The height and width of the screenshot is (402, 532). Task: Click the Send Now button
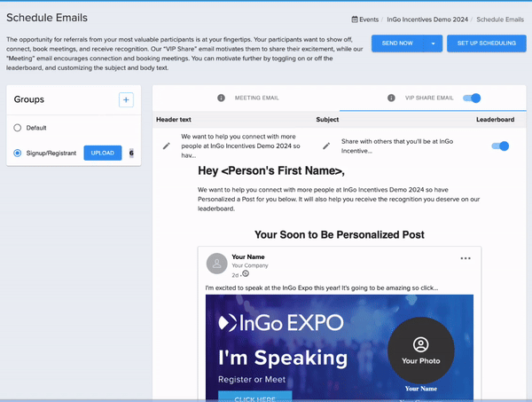(x=397, y=43)
